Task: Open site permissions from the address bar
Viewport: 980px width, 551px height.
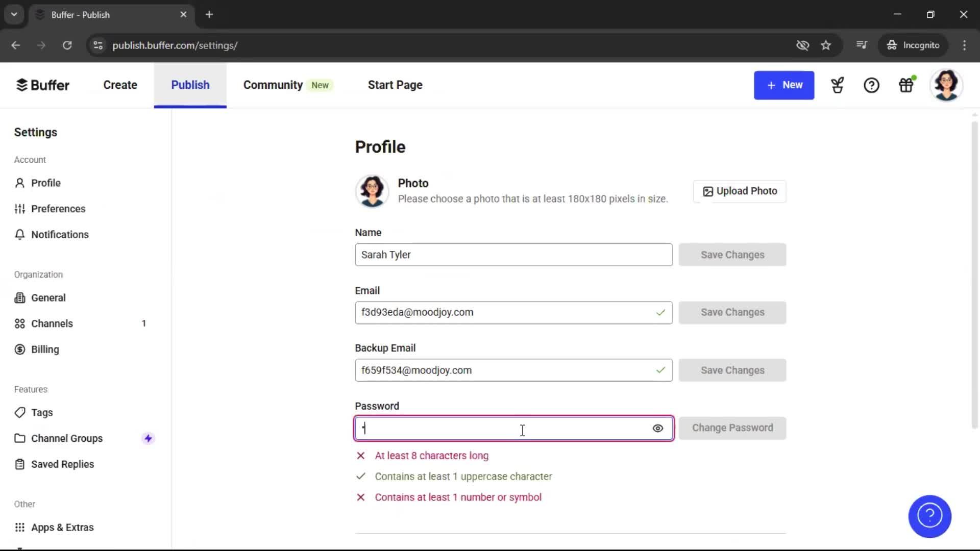Action: pyautogui.click(x=98, y=45)
